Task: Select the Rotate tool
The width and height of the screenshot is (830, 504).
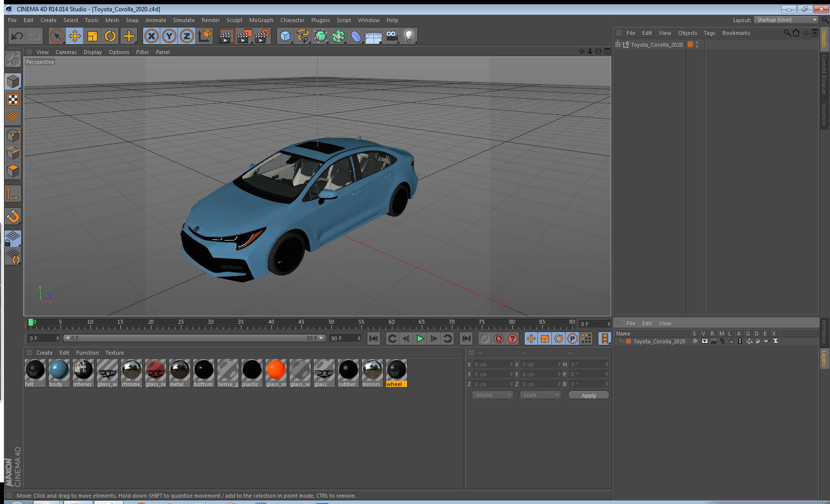Action: (110, 36)
